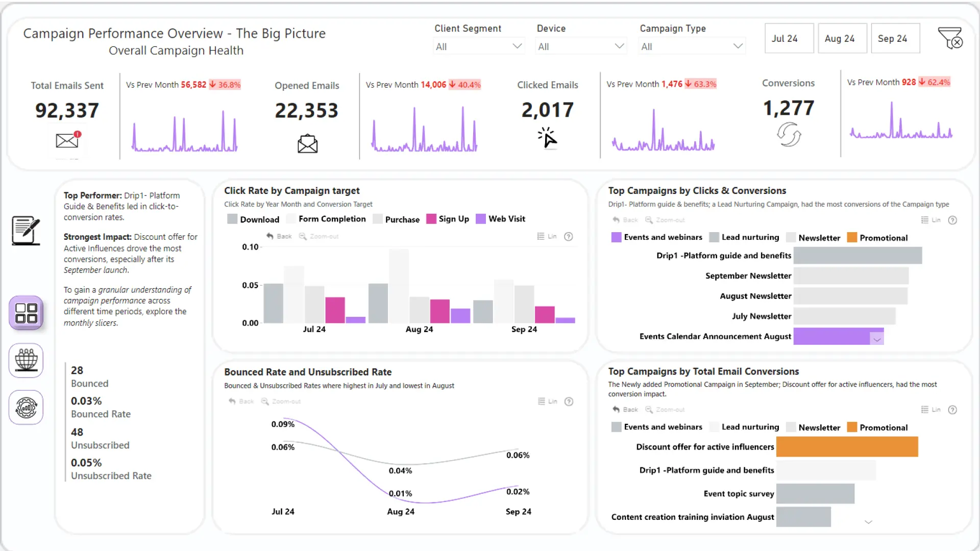980x551 pixels.
Task: Select the Jul 24 month slicer
Action: point(789,38)
